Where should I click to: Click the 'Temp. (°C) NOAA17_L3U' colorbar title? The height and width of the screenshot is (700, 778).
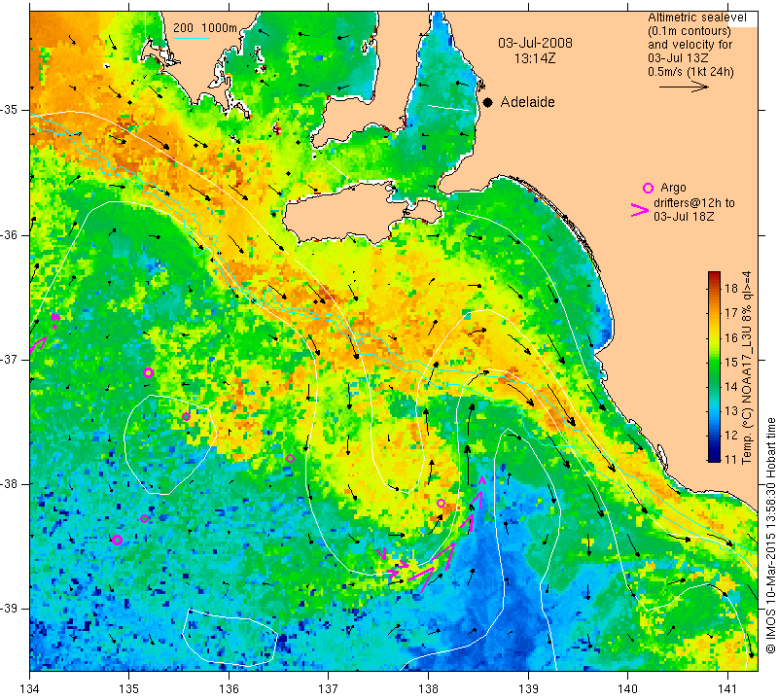click(x=746, y=397)
